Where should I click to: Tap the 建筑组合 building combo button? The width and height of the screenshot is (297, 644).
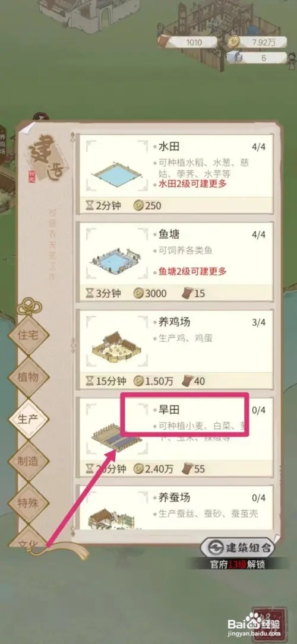coord(237,548)
